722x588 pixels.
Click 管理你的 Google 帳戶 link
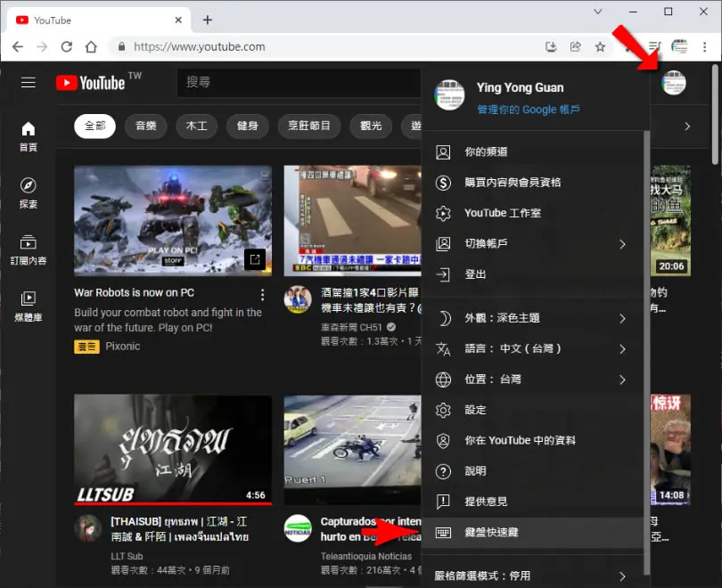coord(529,110)
